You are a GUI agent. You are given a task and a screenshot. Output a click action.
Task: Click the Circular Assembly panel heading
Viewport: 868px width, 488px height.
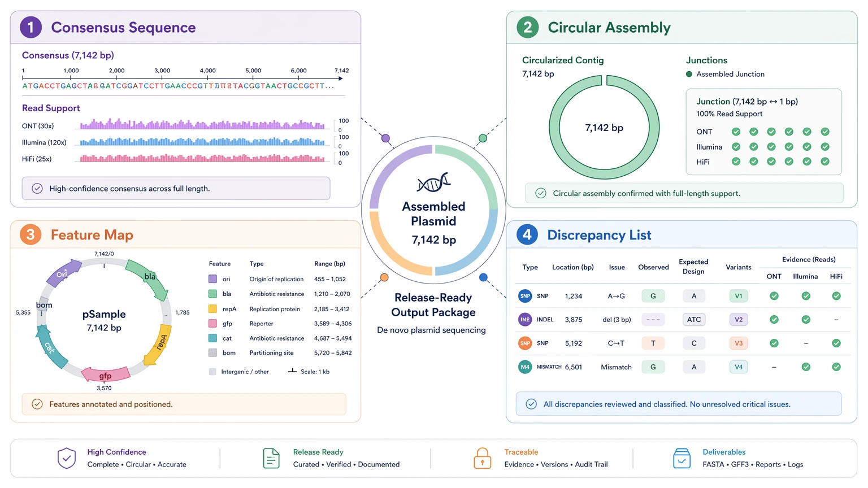[609, 27]
